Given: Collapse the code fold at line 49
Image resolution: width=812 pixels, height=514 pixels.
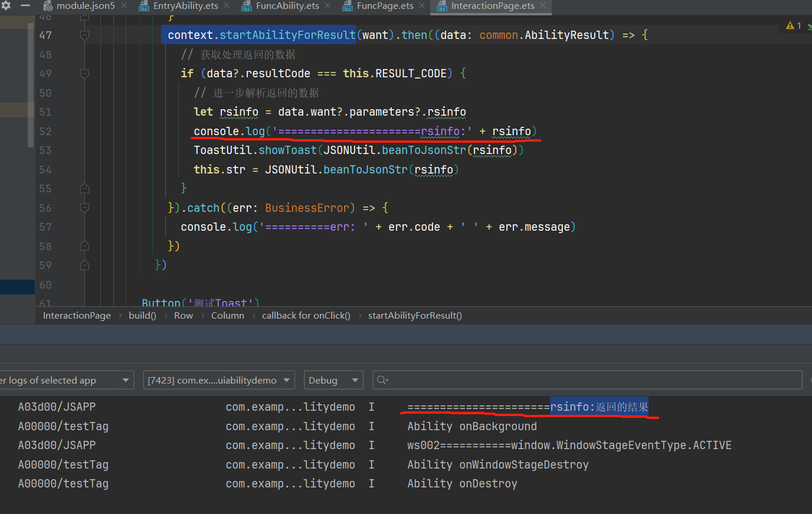Looking at the screenshot, I should click(84, 74).
